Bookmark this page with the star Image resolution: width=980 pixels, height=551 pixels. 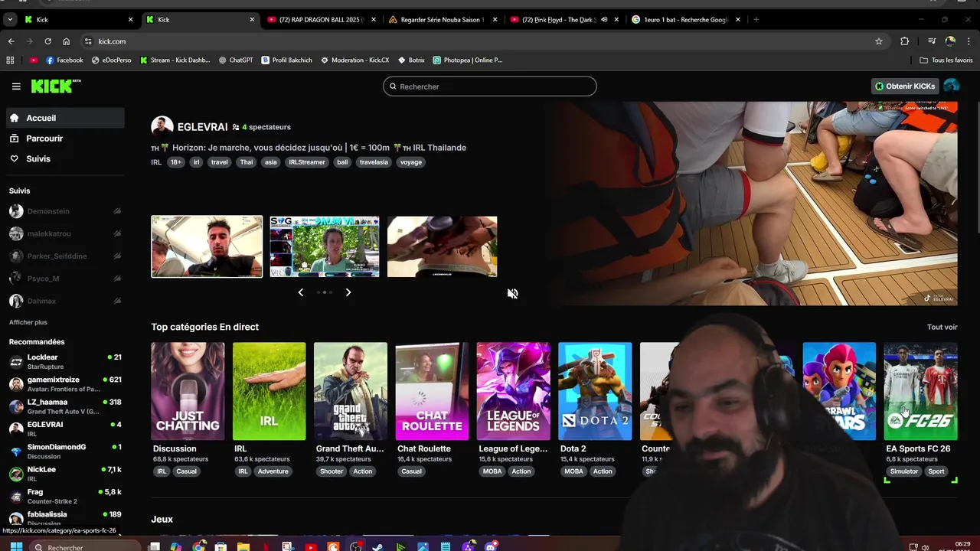click(x=879, y=41)
